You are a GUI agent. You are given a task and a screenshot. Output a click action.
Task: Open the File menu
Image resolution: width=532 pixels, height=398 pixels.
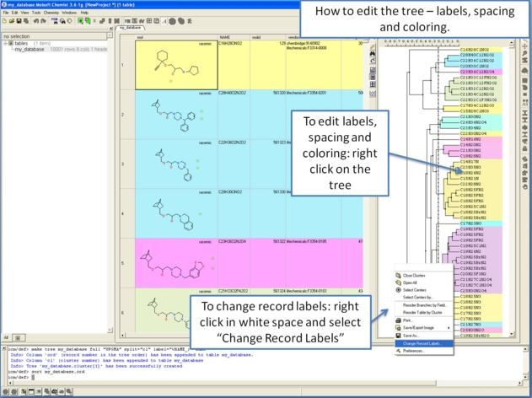click(x=5, y=13)
